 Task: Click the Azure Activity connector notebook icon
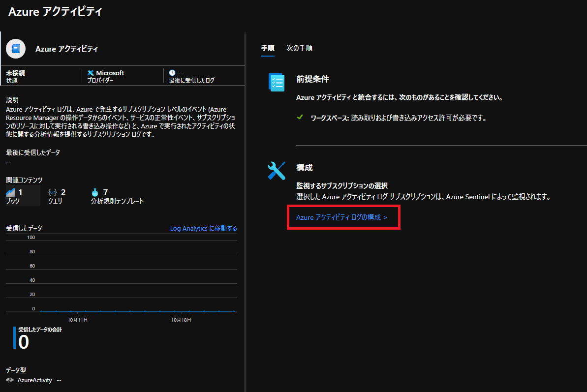point(16,49)
